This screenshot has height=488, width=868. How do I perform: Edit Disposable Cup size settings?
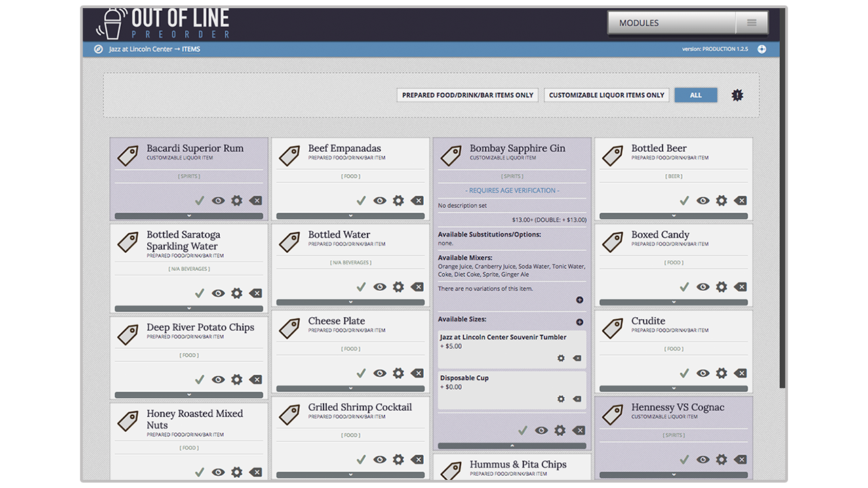pyautogui.click(x=561, y=399)
